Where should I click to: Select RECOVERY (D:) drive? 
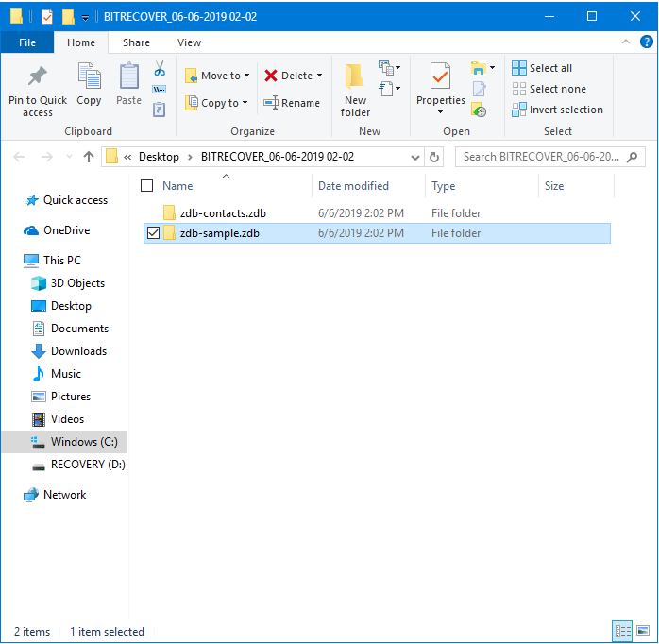[x=79, y=465]
